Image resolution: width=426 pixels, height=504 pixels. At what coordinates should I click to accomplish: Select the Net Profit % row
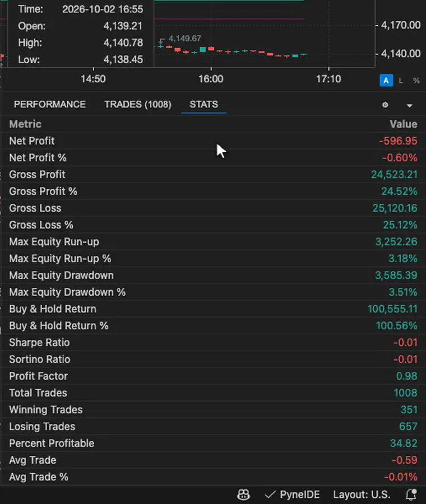click(x=213, y=157)
